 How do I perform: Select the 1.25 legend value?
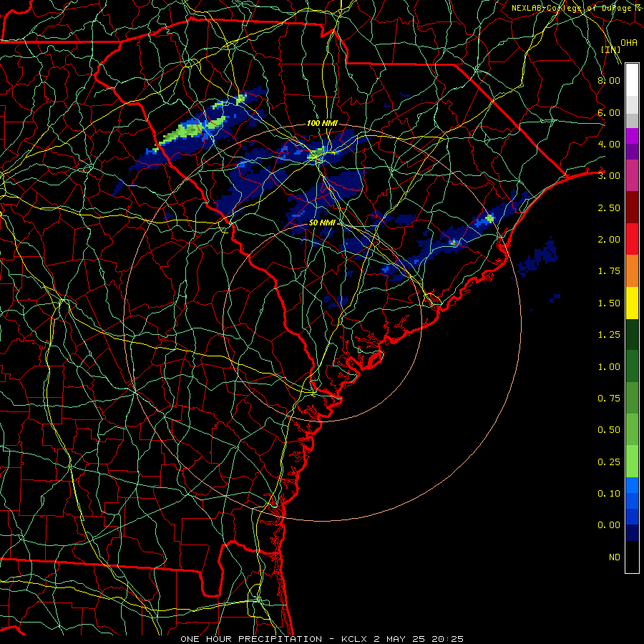609,335
